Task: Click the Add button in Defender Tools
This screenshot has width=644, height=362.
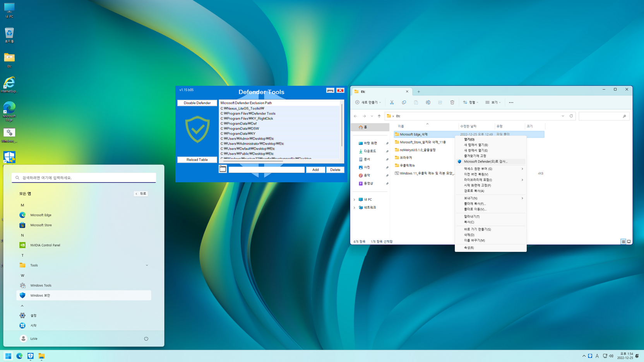Action: click(x=315, y=169)
